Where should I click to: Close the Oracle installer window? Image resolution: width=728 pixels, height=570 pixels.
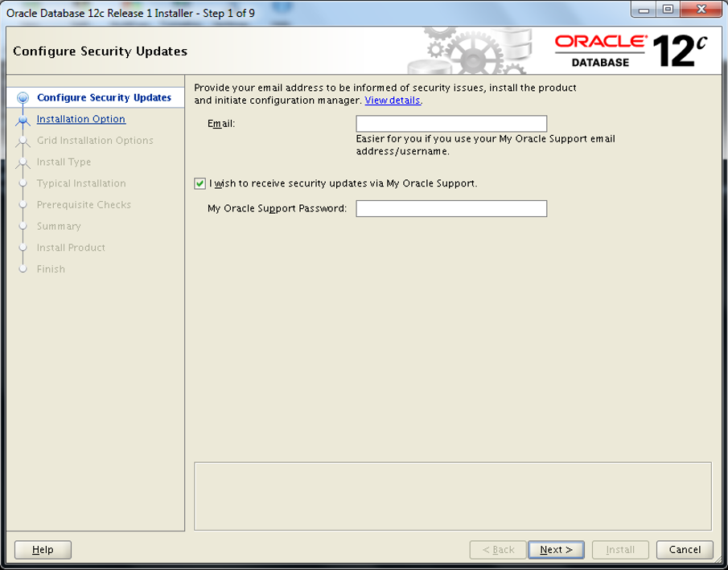click(x=701, y=10)
